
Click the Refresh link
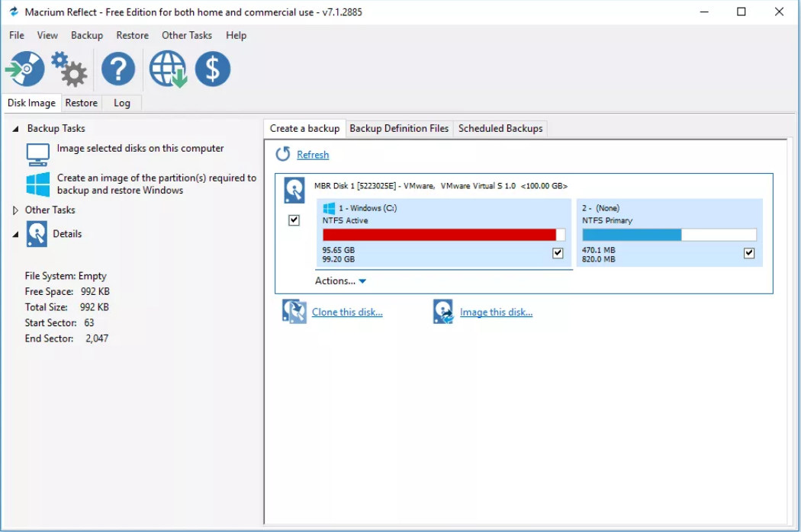313,155
